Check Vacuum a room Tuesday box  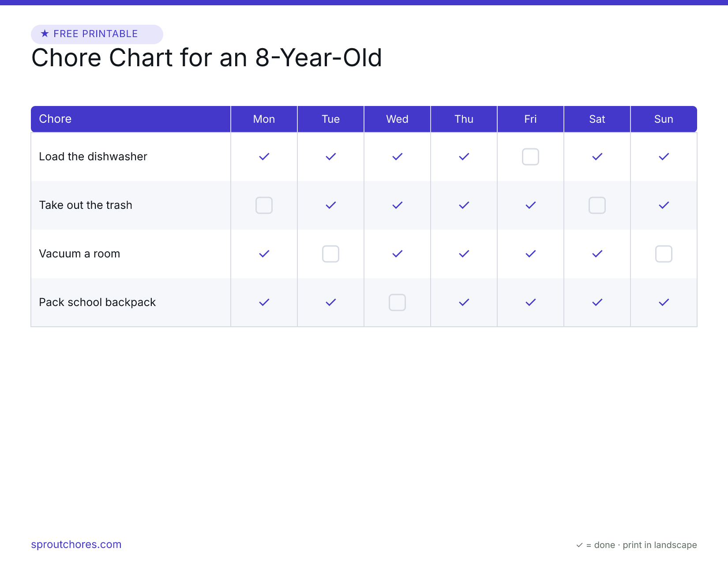330,254
